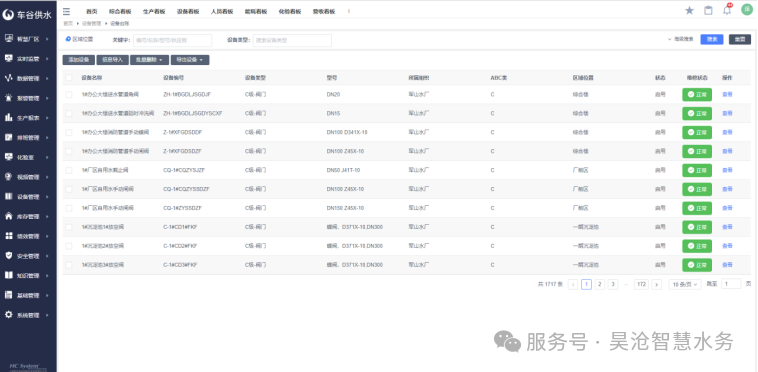This screenshot has width=758, height=372.
Task: Check the row with code C-1#CD1#FKF
Action: [69, 227]
